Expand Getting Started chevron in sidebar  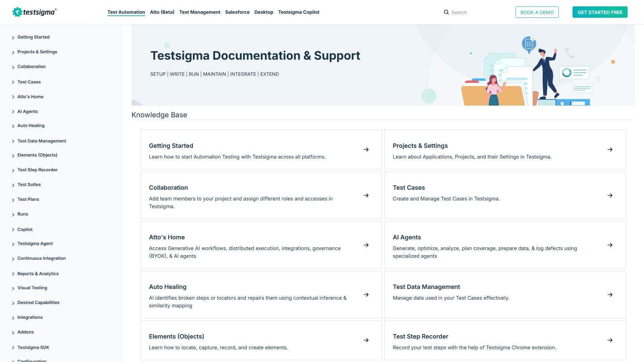click(13, 38)
